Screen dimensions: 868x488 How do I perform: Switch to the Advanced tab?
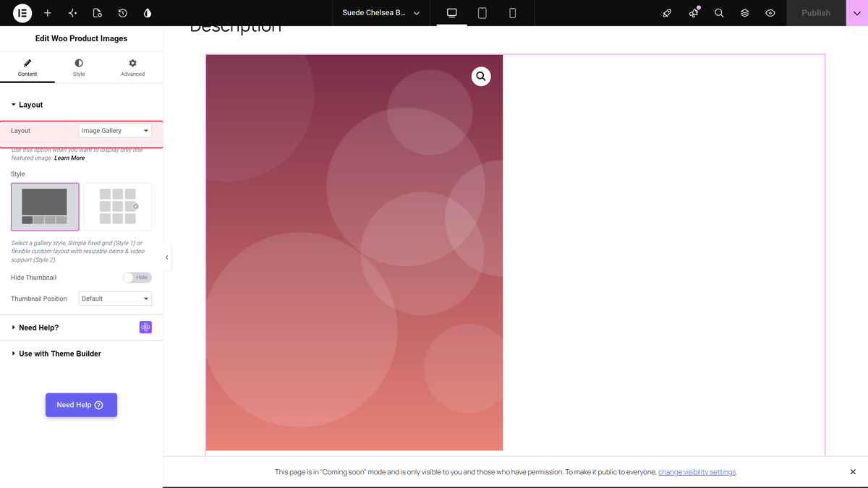[132, 68]
